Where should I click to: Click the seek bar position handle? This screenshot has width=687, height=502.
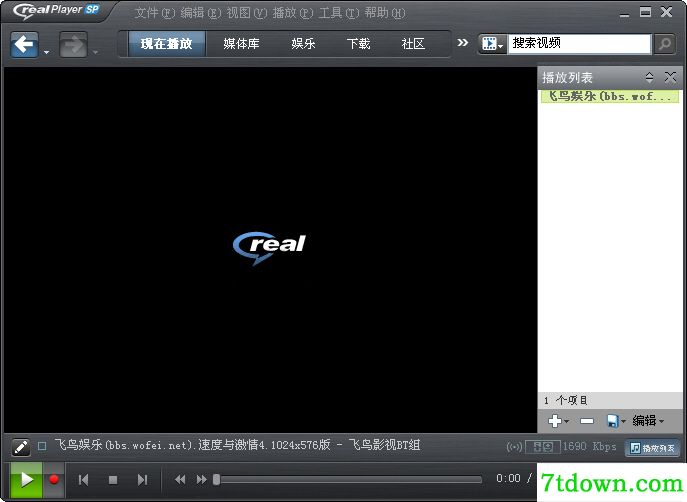216,480
